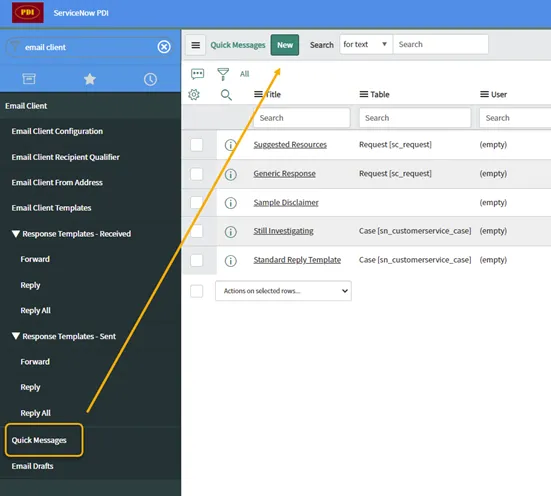Focus the User column search field
Screen dimensions: 551x496
(515, 118)
